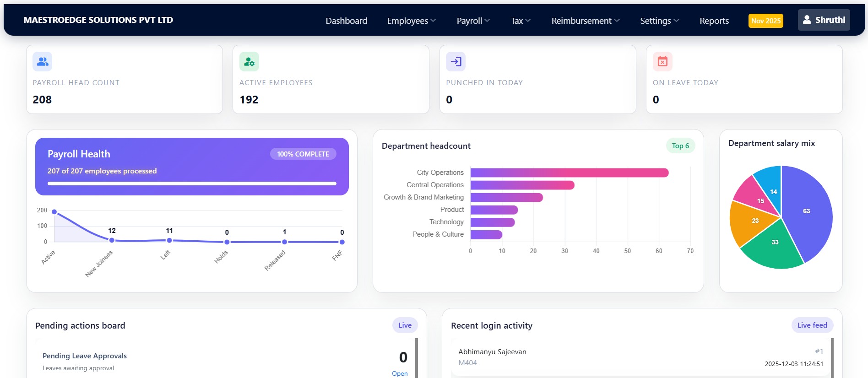This screenshot has width=868, height=378.
Task: Open the Reports menu item
Action: pyautogui.click(x=714, y=21)
